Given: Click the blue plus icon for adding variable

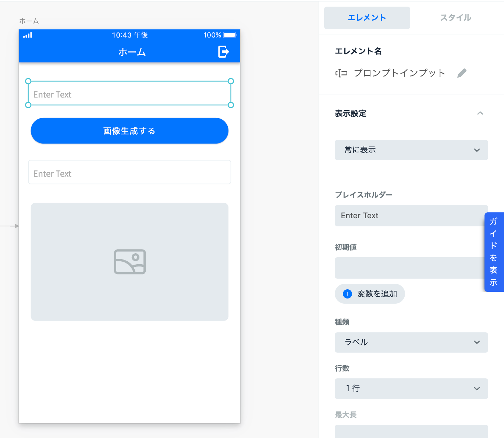Looking at the screenshot, I should click(x=347, y=294).
